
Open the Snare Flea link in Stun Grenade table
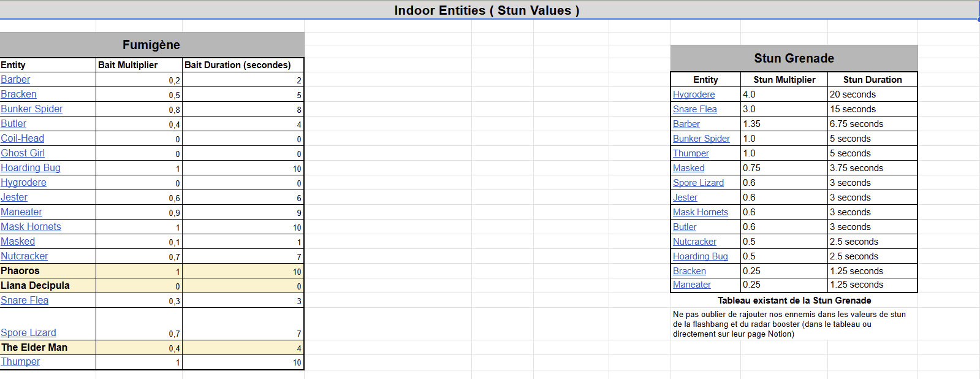click(x=695, y=109)
